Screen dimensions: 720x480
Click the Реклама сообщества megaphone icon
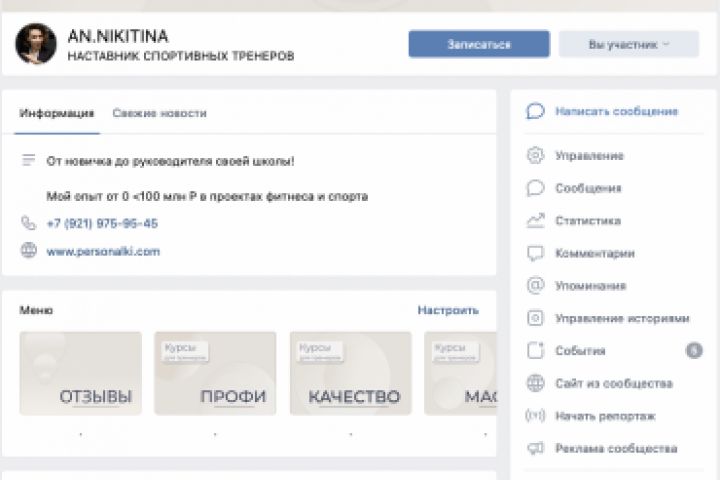click(535, 448)
